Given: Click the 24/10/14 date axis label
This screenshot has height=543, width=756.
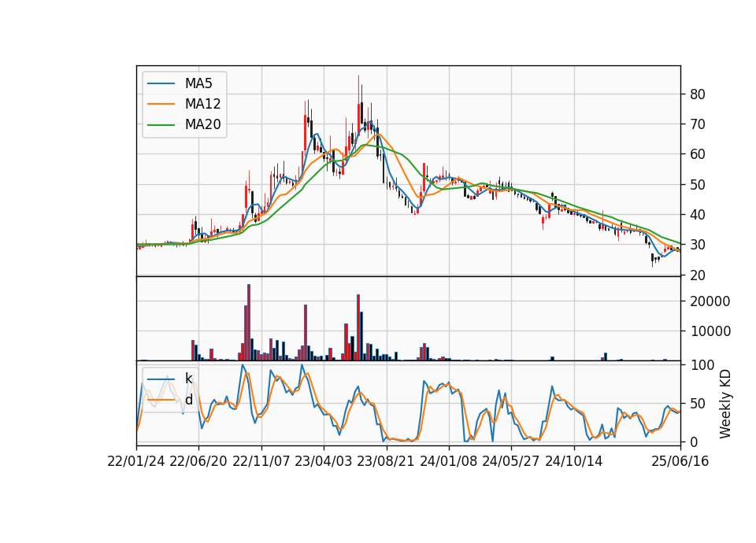Looking at the screenshot, I should coord(574,461).
